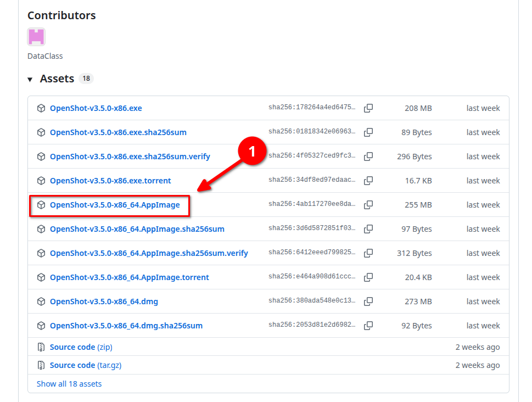Download OpenShot-v3.5.0-x86.exe
532x402 pixels.
coord(96,108)
